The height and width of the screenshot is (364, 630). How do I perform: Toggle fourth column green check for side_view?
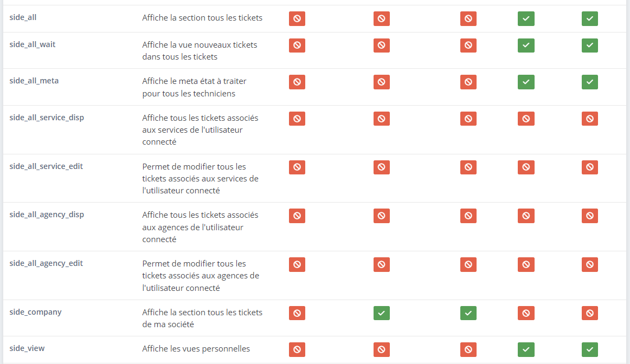point(526,349)
